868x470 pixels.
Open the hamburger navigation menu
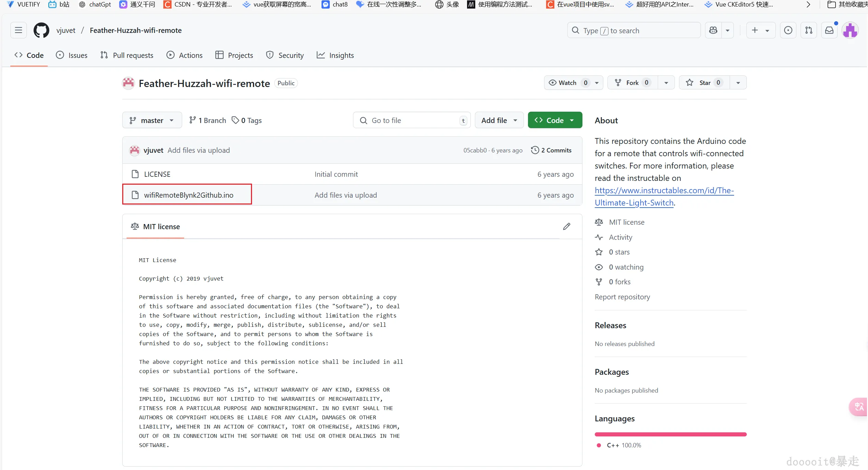pos(18,30)
